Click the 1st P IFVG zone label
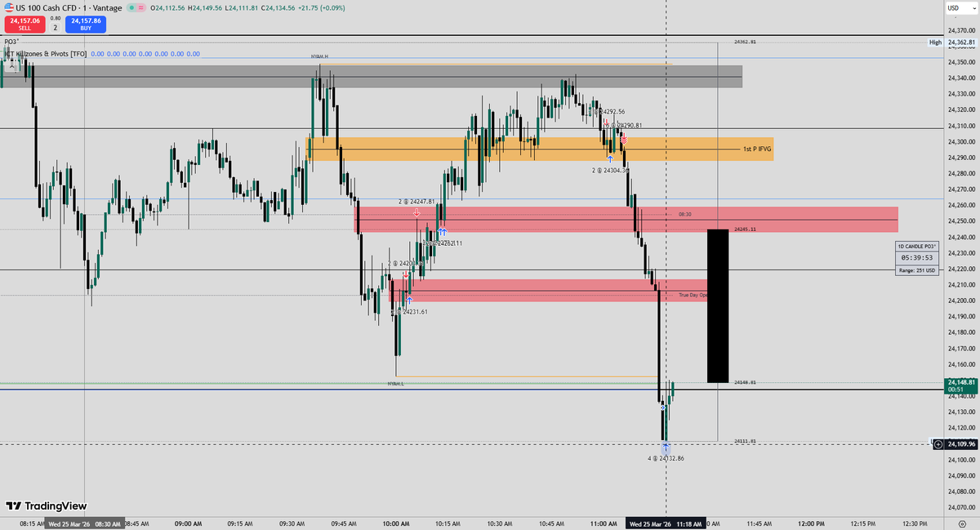The height and width of the screenshot is (530, 980). (757, 149)
